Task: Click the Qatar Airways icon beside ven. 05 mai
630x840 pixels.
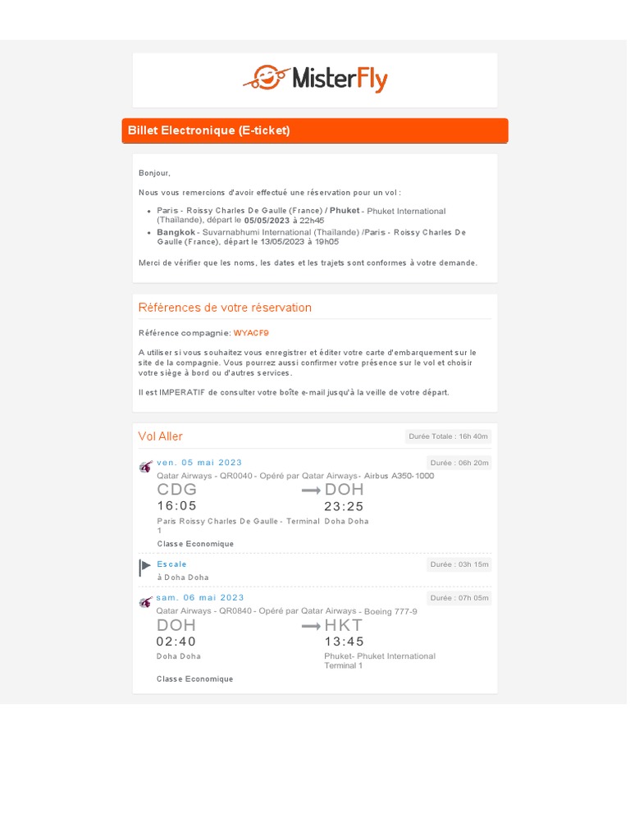Action: click(x=146, y=468)
